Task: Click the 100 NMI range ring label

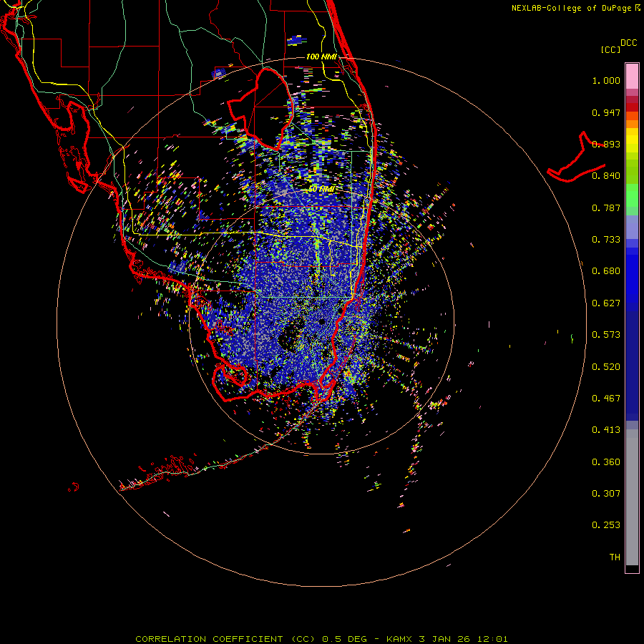Action: 321,57
